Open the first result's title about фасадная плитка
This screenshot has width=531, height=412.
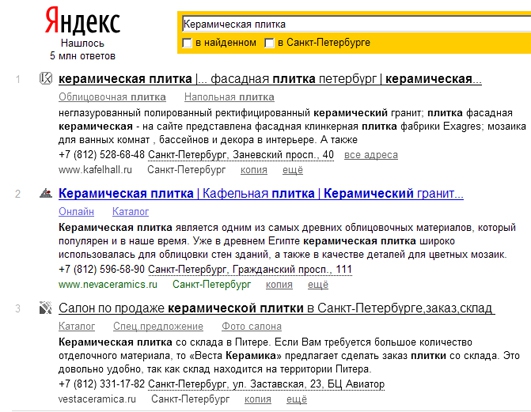tap(270, 79)
